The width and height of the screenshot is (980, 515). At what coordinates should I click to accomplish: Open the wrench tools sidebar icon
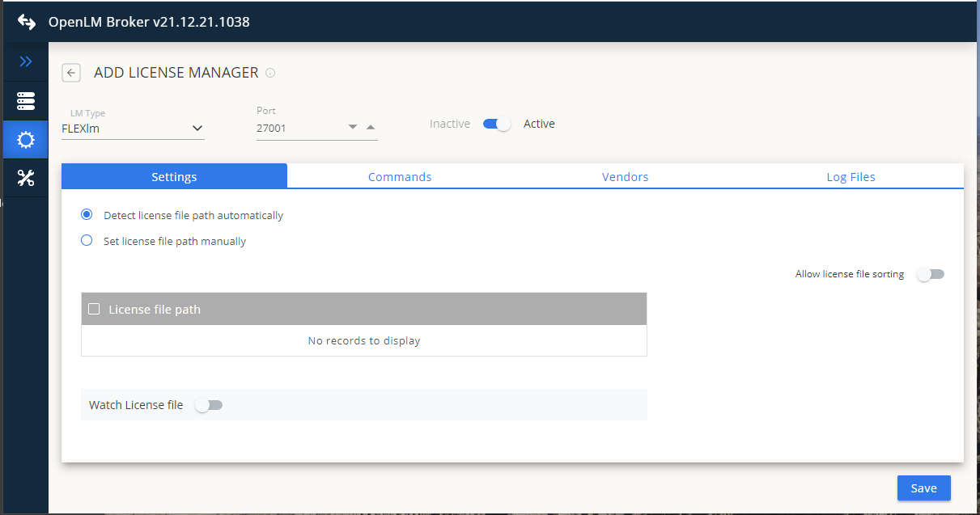26,179
